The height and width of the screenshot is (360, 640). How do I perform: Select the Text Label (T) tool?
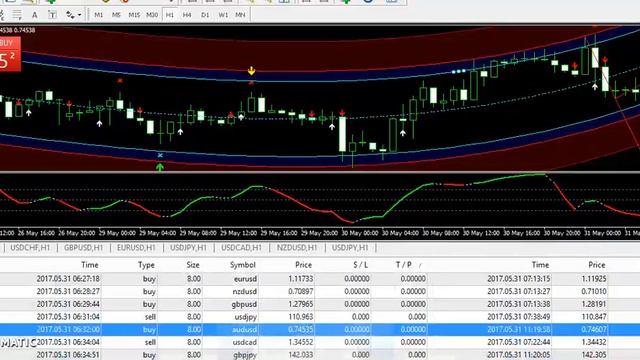[52, 15]
